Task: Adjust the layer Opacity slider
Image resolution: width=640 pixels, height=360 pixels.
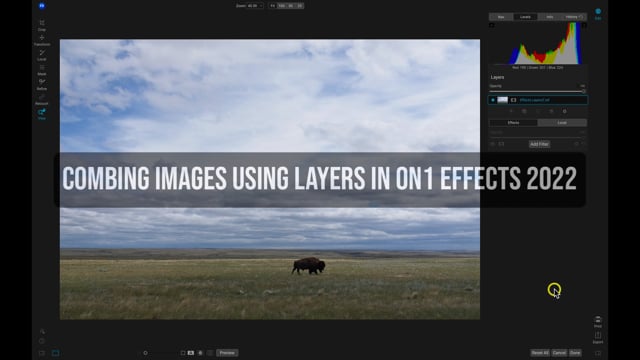Action: tap(538, 91)
